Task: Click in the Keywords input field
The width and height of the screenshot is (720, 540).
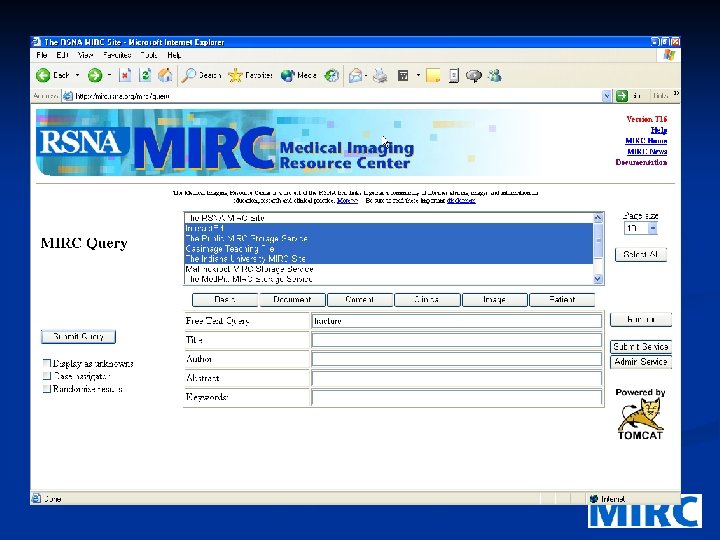Action: [x=456, y=397]
